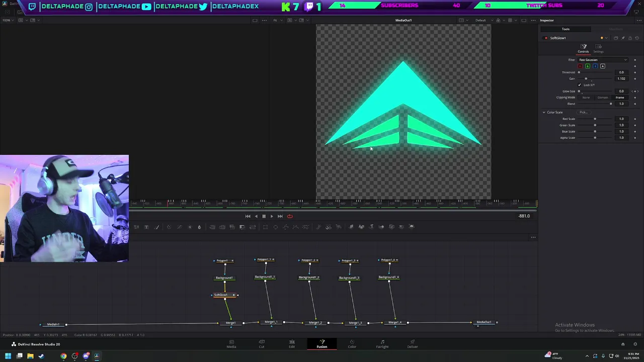Select the Text+ tool icon

point(146,227)
